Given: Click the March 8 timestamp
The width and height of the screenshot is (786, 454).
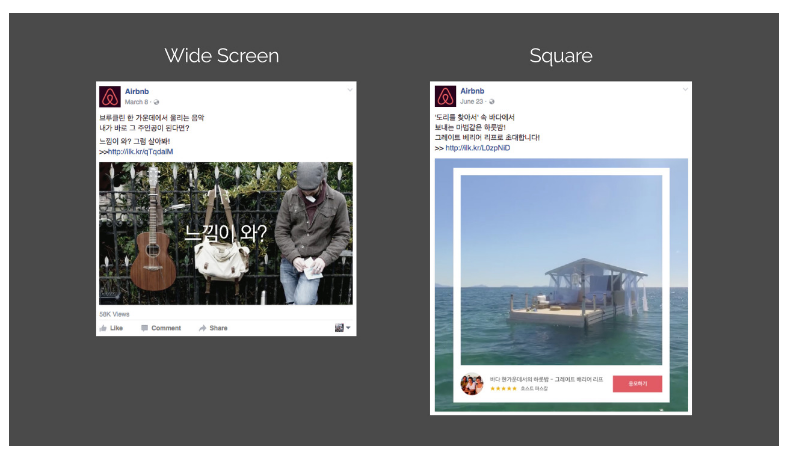Looking at the screenshot, I should click(x=136, y=102).
